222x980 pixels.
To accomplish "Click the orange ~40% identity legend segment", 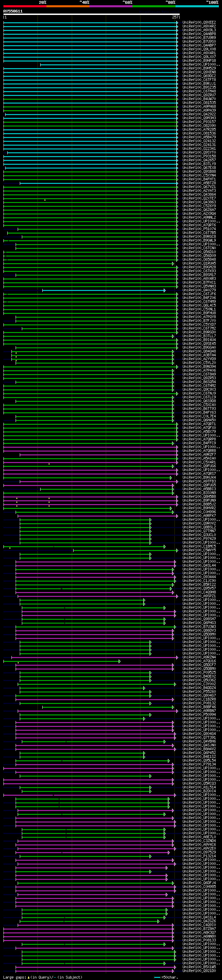I will tap(68, 6).
